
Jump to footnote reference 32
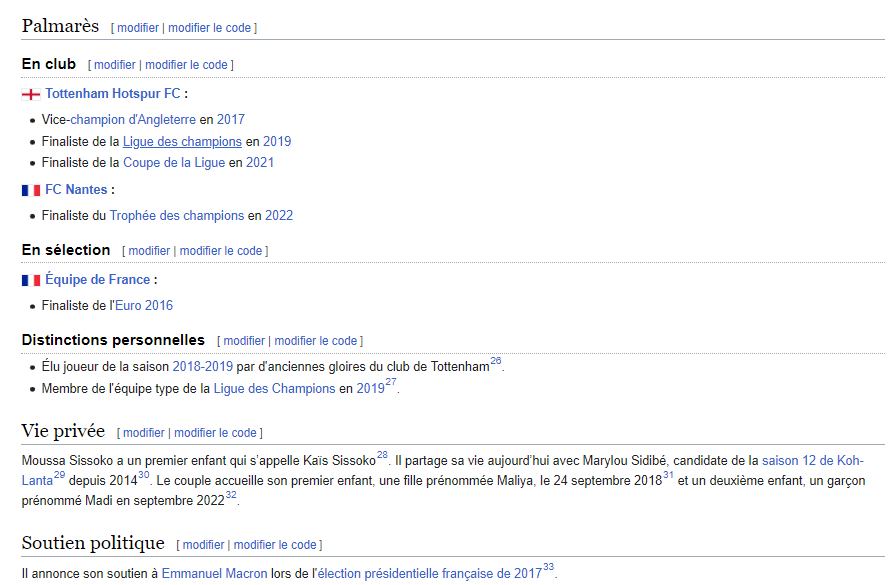231,495
